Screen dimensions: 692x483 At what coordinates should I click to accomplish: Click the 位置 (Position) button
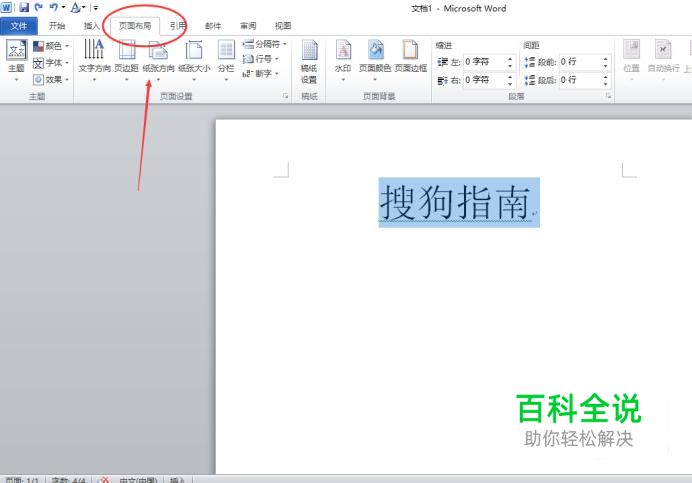click(x=631, y=60)
